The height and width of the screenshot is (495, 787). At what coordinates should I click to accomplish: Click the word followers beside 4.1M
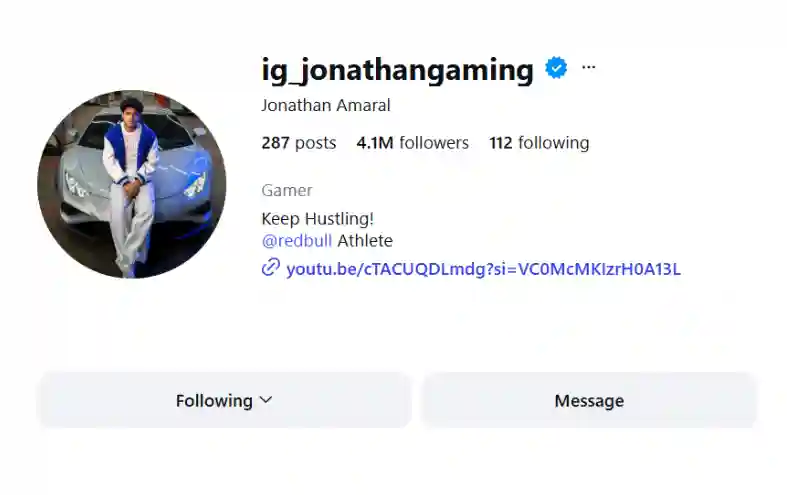point(434,143)
